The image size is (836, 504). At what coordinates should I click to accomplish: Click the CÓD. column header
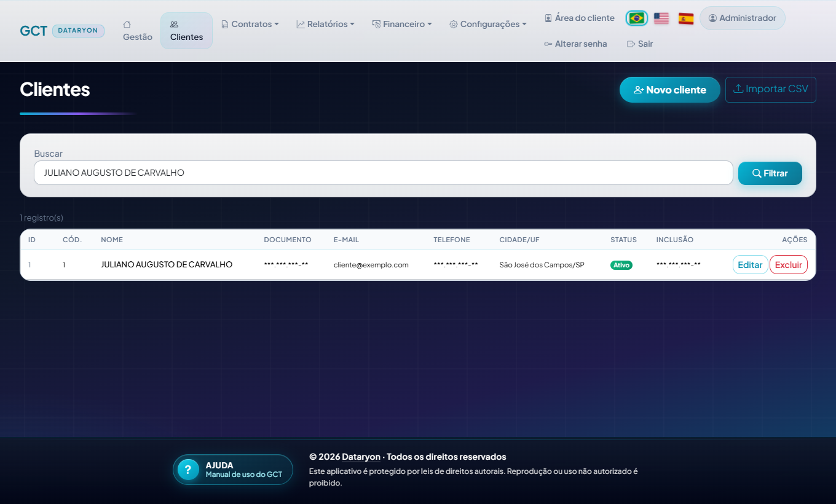pyautogui.click(x=72, y=240)
